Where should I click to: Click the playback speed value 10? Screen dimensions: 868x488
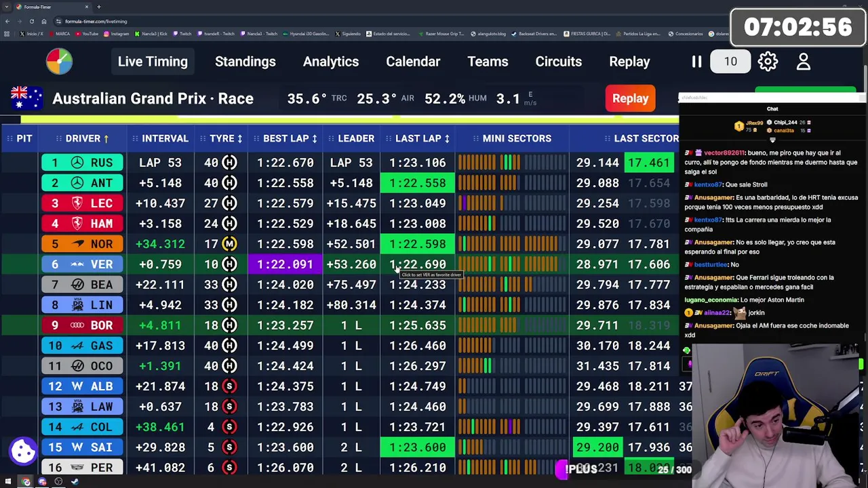coord(730,62)
